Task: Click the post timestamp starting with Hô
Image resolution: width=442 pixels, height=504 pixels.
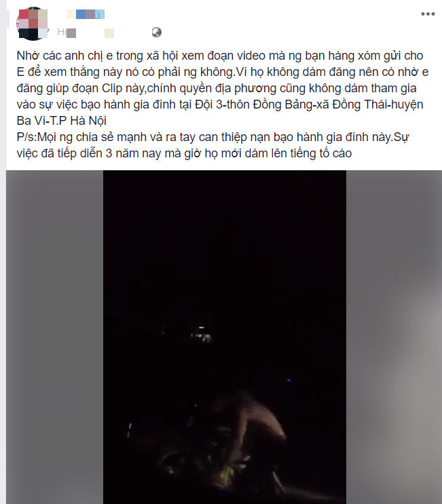Action: pyautogui.click(x=86, y=33)
